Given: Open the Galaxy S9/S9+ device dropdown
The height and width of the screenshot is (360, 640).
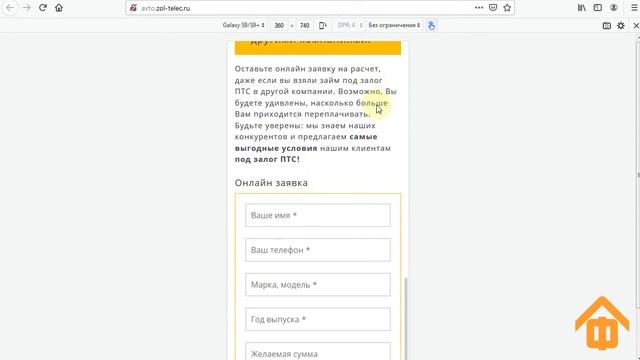Looking at the screenshot, I should point(243,25).
